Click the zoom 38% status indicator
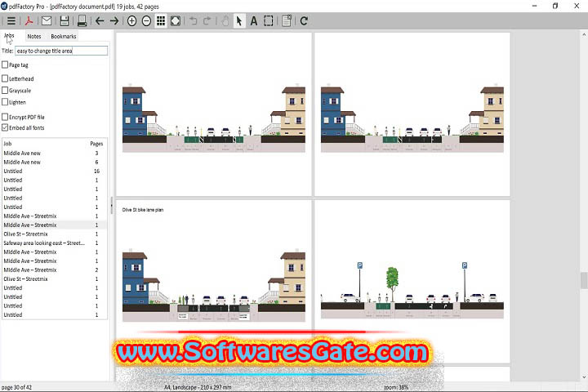 pyautogui.click(x=396, y=387)
